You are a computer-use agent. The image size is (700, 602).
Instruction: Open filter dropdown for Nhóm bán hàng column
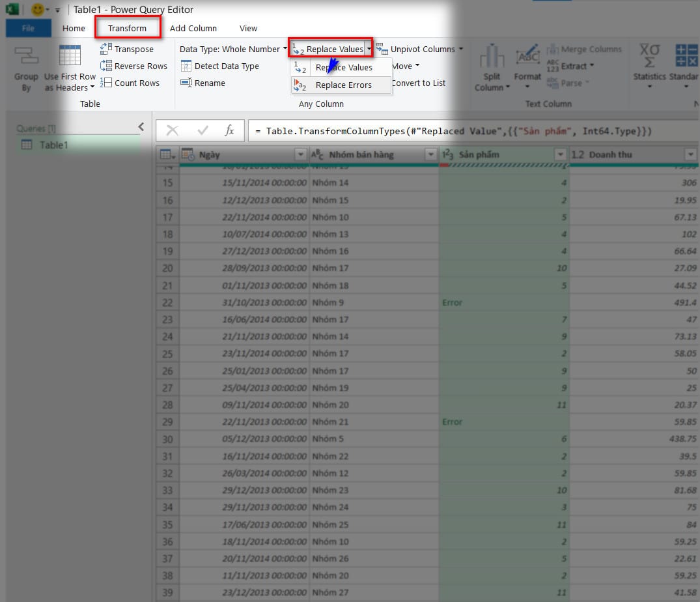430,154
